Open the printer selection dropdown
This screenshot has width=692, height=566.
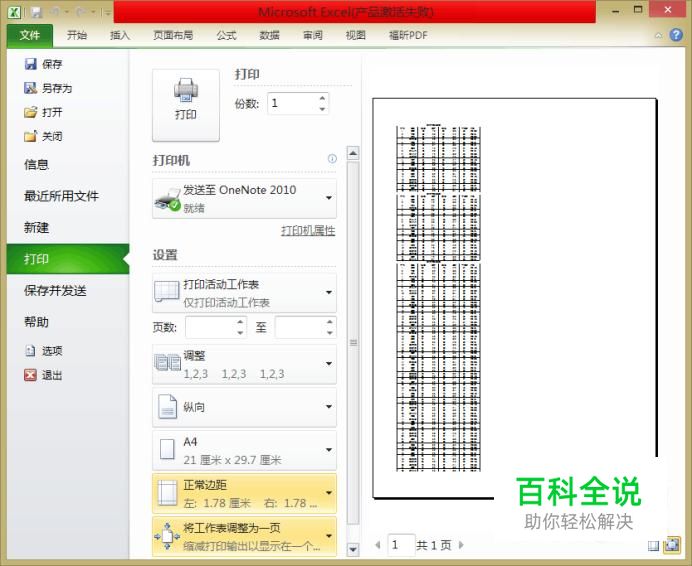(244, 198)
